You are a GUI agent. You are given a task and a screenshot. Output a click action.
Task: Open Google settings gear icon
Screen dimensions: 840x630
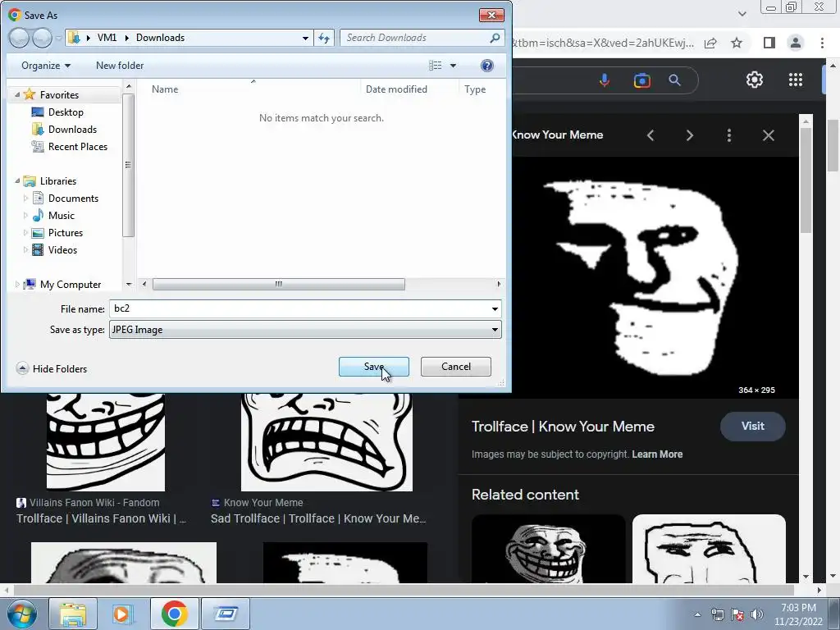click(x=755, y=80)
